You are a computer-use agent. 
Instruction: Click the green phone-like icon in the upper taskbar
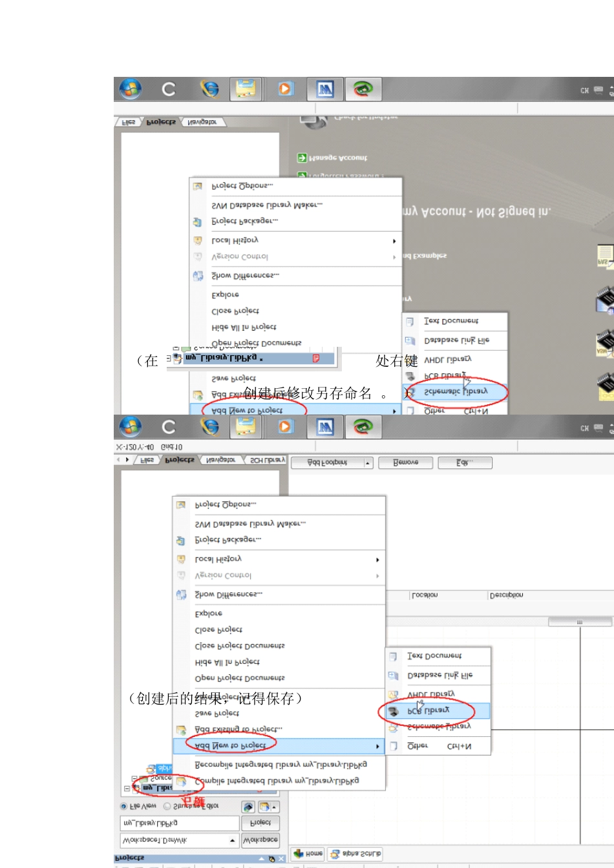[x=363, y=89]
